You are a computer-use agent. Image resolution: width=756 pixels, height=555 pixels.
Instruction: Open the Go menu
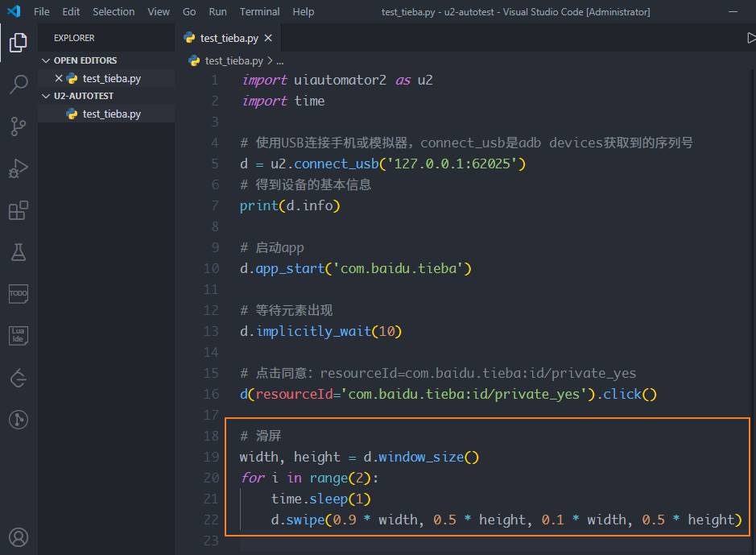(189, 11)
